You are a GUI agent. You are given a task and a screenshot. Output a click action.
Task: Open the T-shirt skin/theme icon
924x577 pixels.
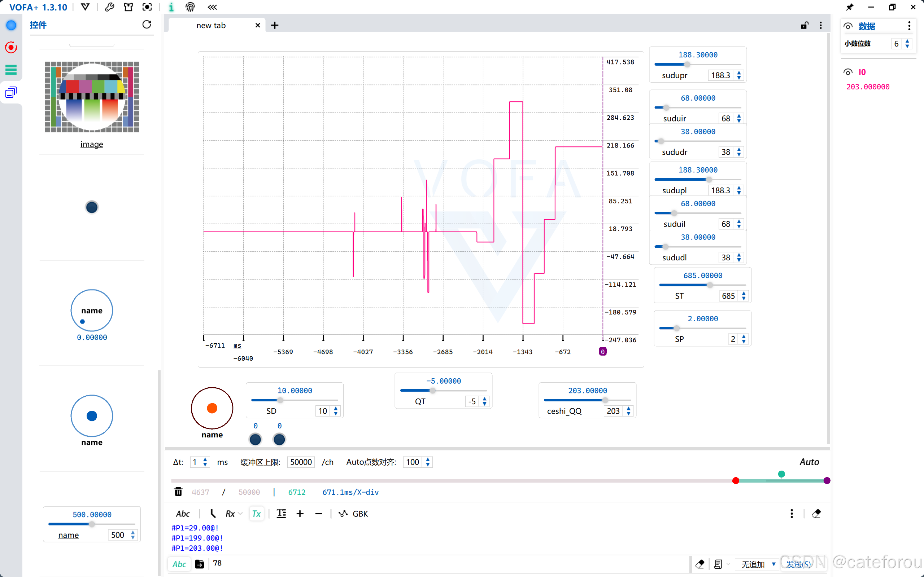pyautogui.click(x=128, y=7)
